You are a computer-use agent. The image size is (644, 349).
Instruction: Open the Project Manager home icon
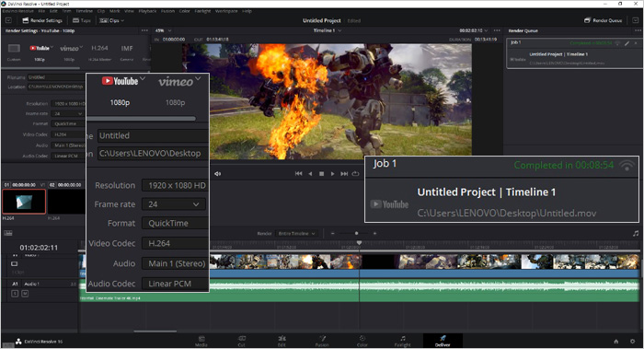point(616,342)
